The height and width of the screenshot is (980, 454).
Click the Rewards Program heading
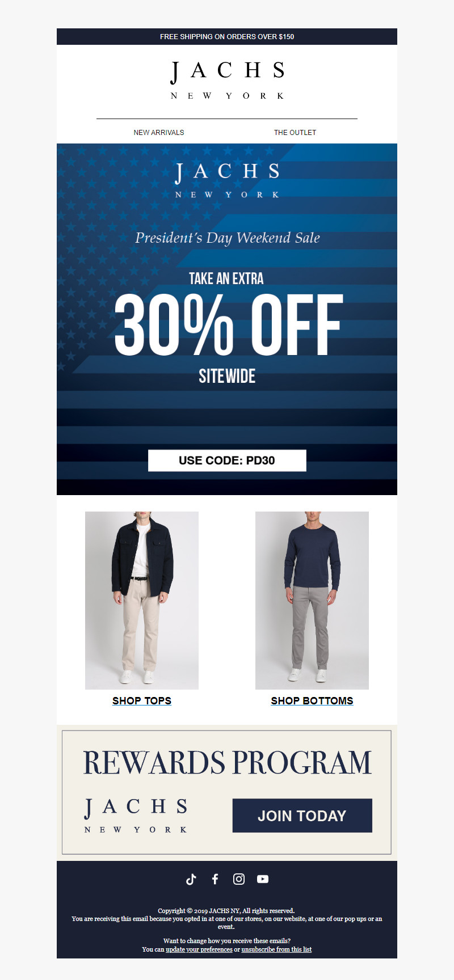227,762
